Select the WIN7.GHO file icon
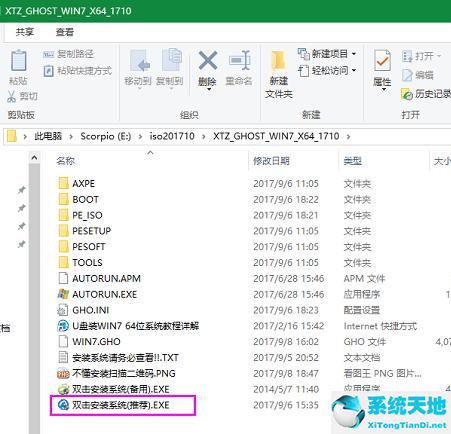This screenshot has height=434, width=451. pyautogui.click(x=63, y=341)
